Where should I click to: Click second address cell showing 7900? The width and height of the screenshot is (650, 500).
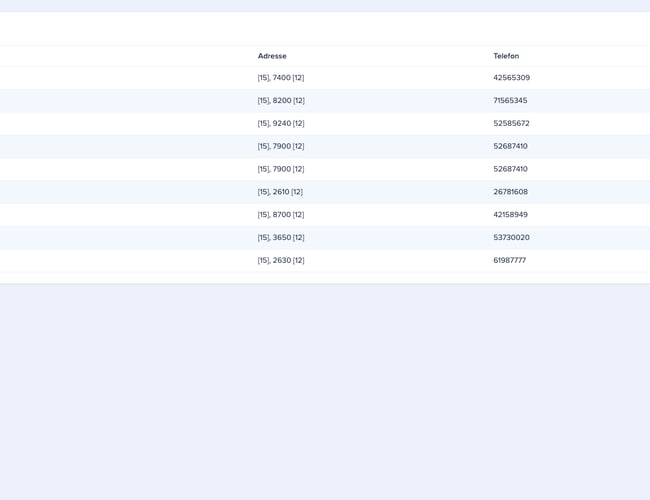(x=281, y=170)
